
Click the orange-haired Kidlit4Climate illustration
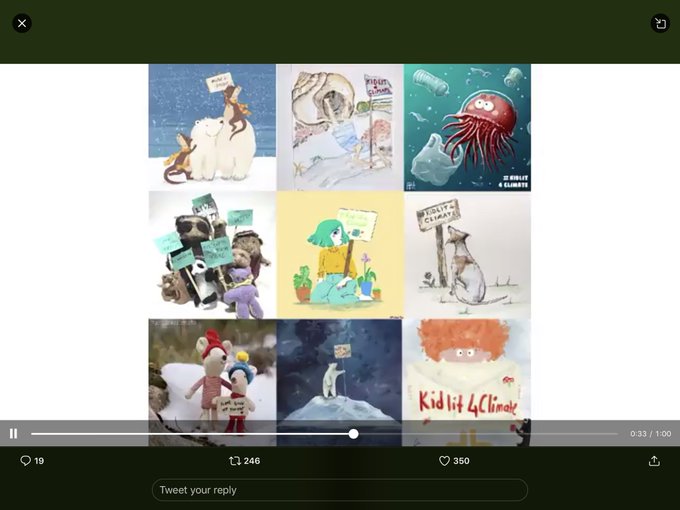tap(467, 382)
